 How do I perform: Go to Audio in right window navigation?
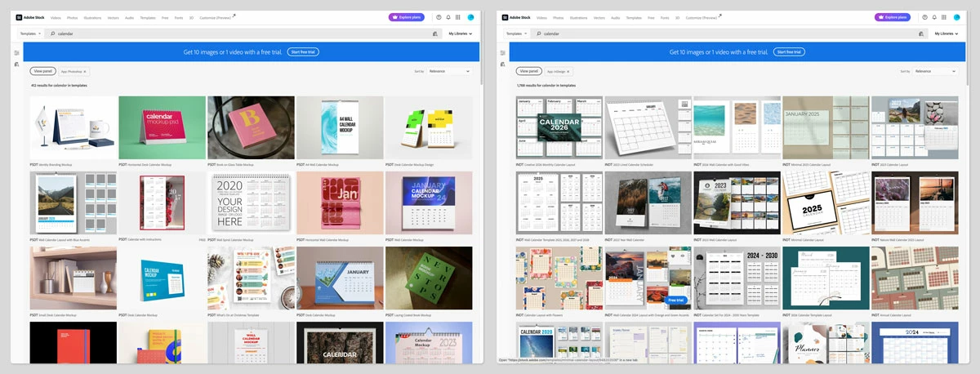tap(615, 17)
